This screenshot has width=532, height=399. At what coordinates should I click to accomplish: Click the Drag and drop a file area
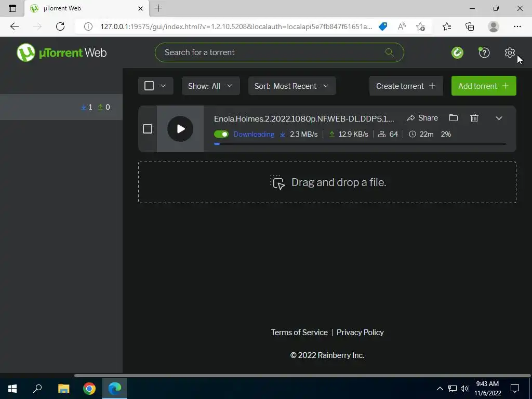click(x=327, y=182)
